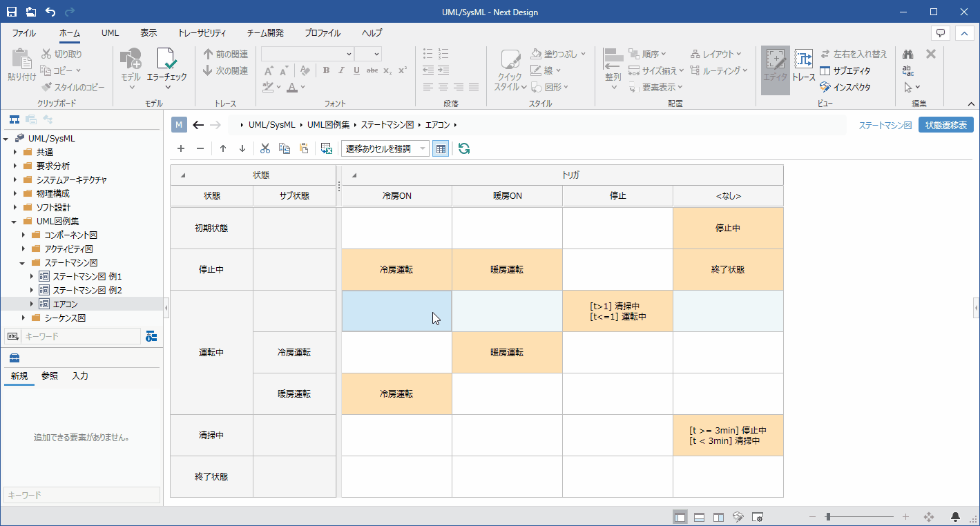Toggle the horizontal split layout icon
Image resolution: width=980 pixels, height=526 pixels.
pos(699,516)
